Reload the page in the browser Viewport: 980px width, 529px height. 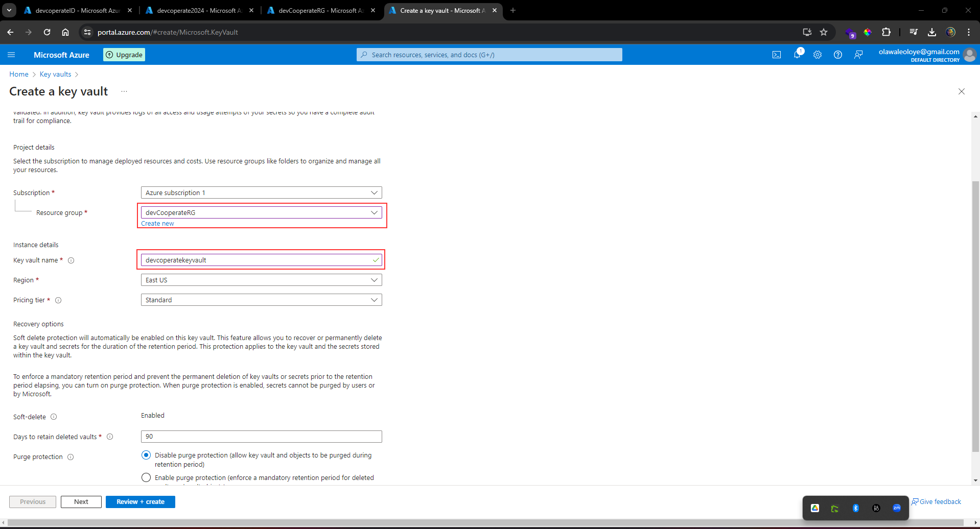(47, 32)
